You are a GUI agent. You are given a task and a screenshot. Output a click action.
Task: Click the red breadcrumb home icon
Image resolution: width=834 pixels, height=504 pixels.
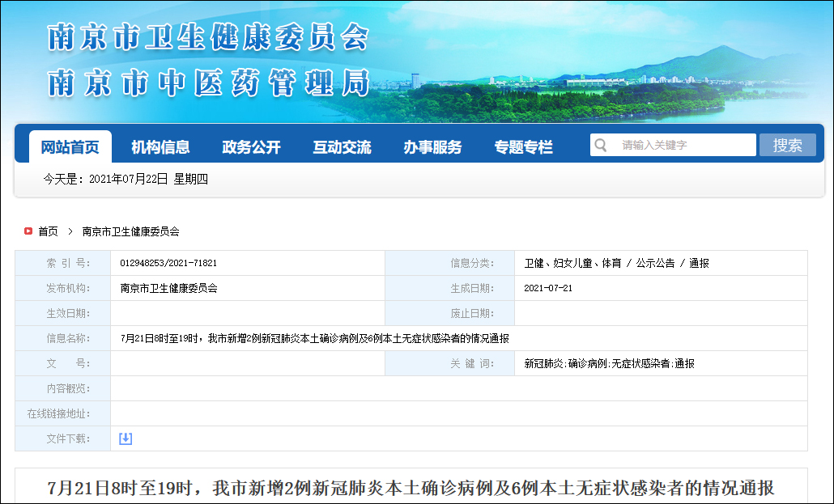click(28, 231)
